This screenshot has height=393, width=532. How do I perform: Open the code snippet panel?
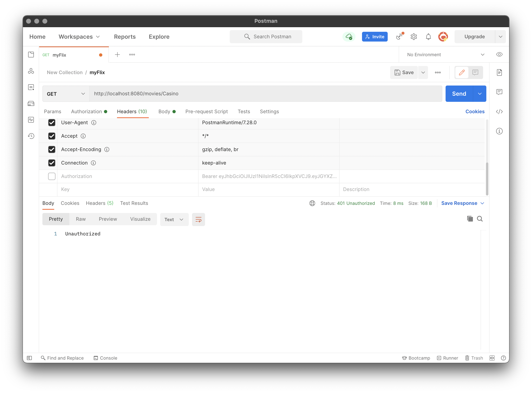pyautogui.click(x=499, y=111)
